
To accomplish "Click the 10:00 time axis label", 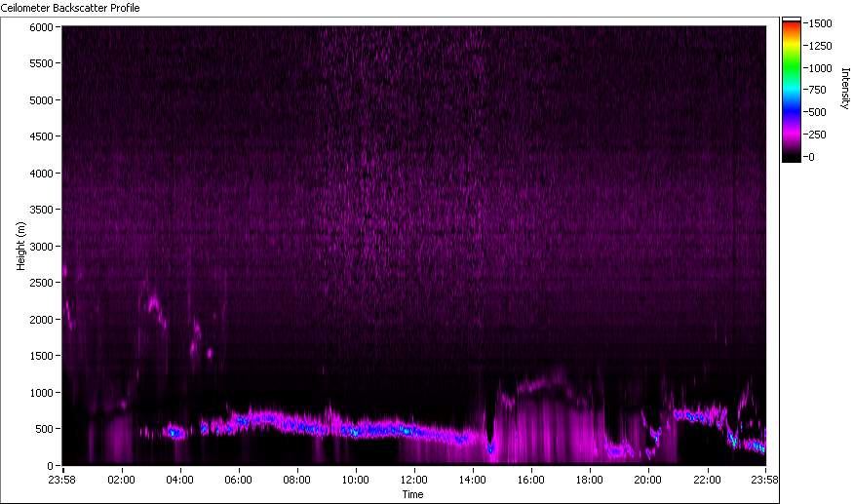I will tap(356, 480).
